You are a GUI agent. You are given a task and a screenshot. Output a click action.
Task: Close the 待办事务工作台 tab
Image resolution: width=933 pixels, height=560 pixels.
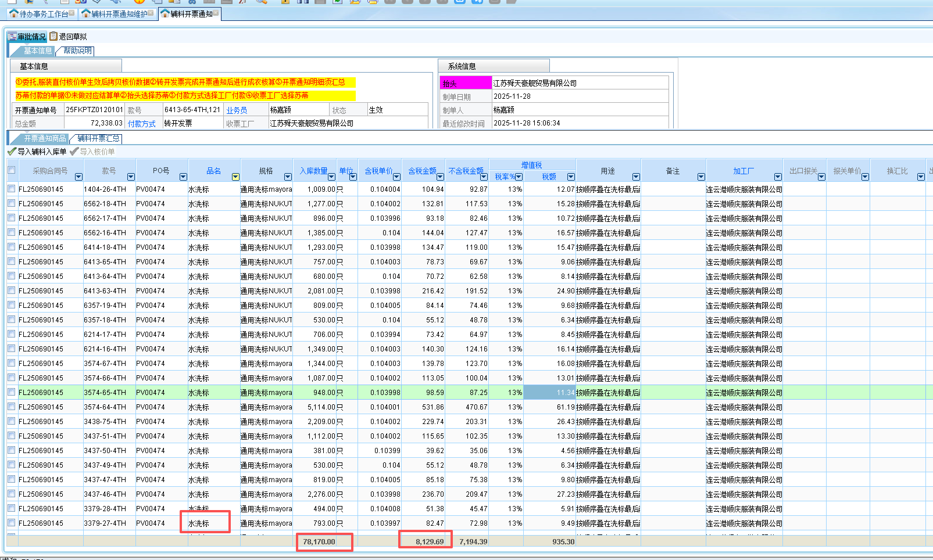(x=72, y=13)
